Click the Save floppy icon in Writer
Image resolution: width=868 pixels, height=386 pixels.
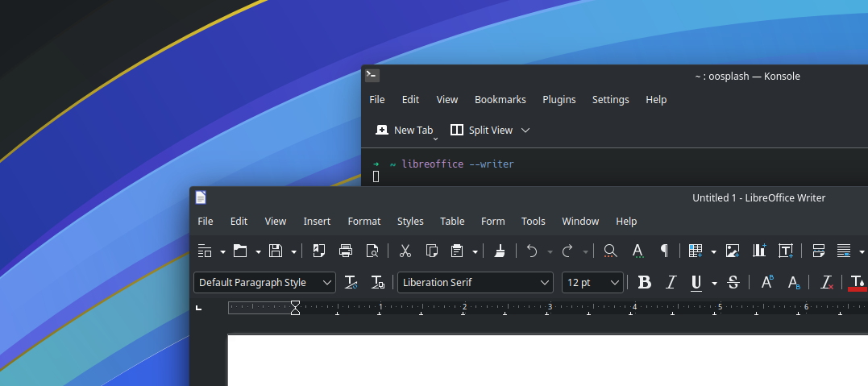point(276,251)
